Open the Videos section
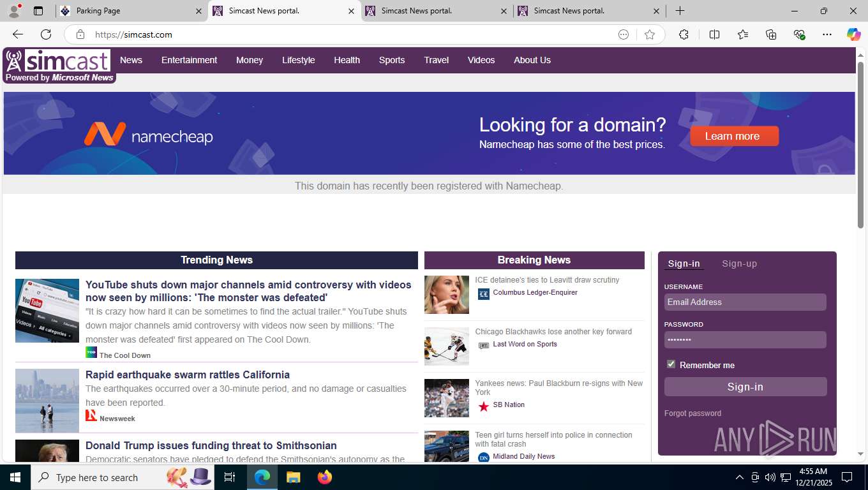The width and height of the screenshot is (868, 490). (481, 60)
